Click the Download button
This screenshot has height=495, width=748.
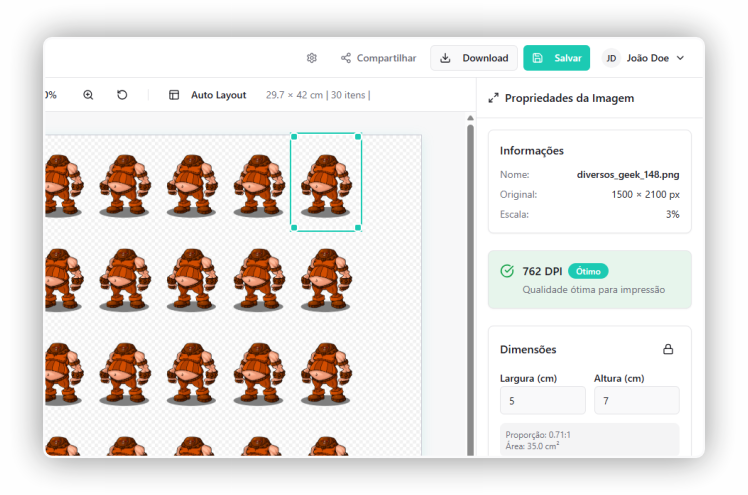tap(474, 58)
